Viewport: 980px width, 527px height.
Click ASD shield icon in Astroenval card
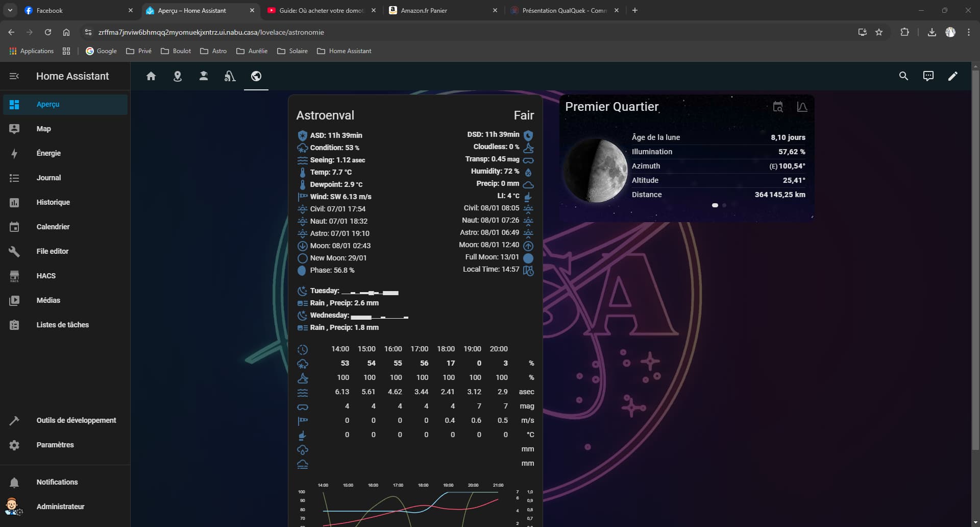302,135
